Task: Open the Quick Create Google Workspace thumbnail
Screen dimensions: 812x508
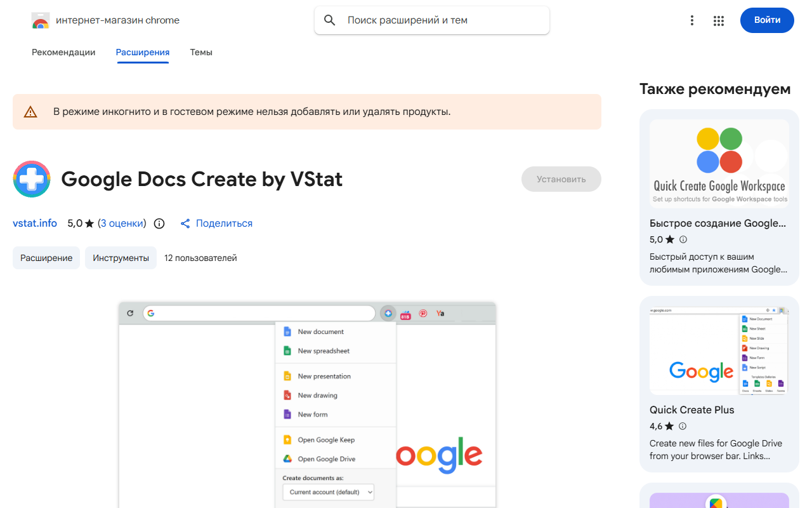Action: coord(719,163)
